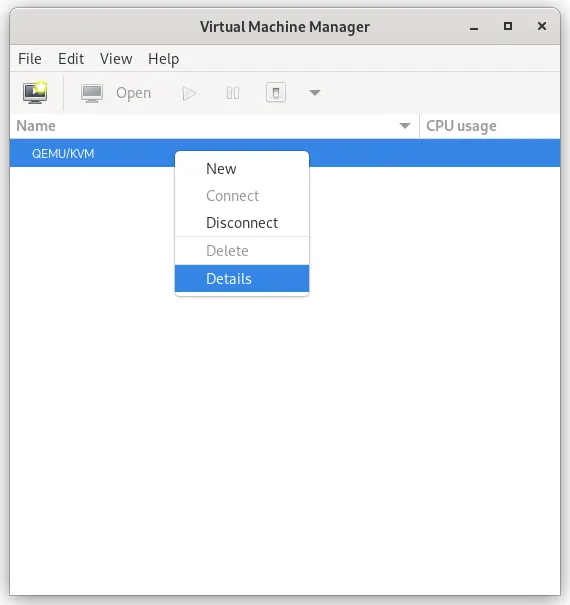Click the monitor icon beside Open
Image resolution: width=570 pixels, height=605 pixels.
[x=92, y=93]
